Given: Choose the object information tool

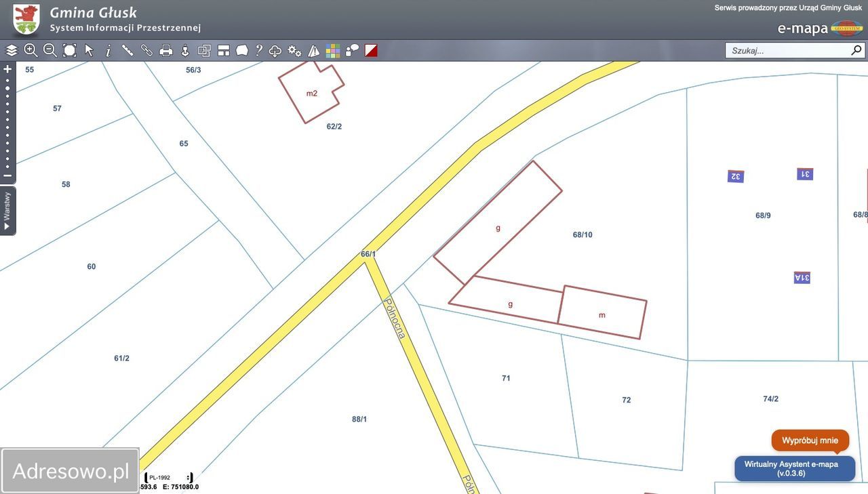Looking at the screenshot, I should pyautogui.click(x=108, y=51).
